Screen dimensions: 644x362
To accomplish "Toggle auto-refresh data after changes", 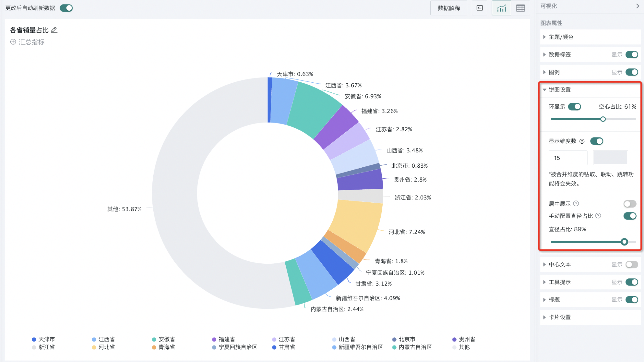I will (x=66, y=8).
